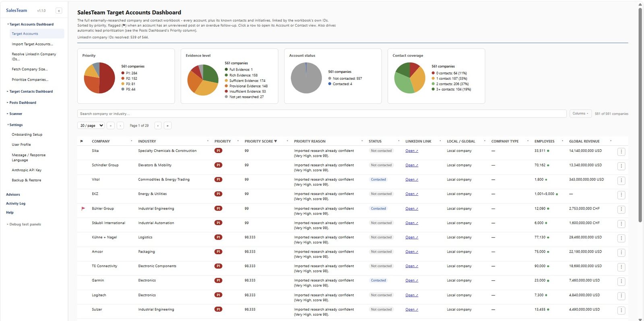
Task: Open the row menu for Vitol
Action: click(x=621, y=180)
